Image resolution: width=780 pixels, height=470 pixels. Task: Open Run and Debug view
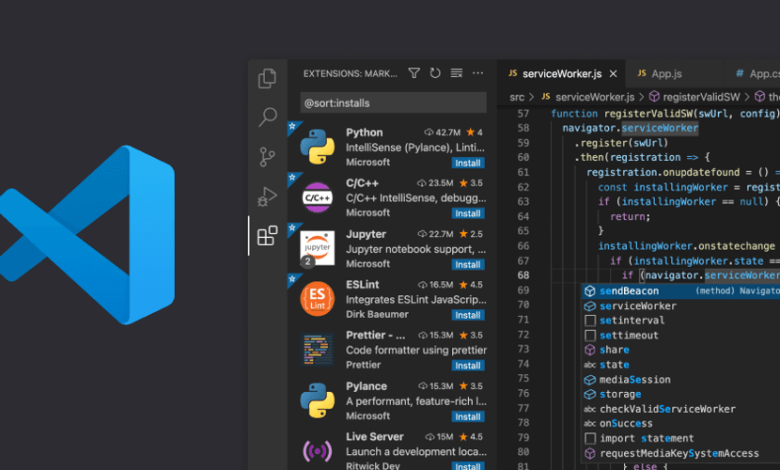click(x=267, y=196)
